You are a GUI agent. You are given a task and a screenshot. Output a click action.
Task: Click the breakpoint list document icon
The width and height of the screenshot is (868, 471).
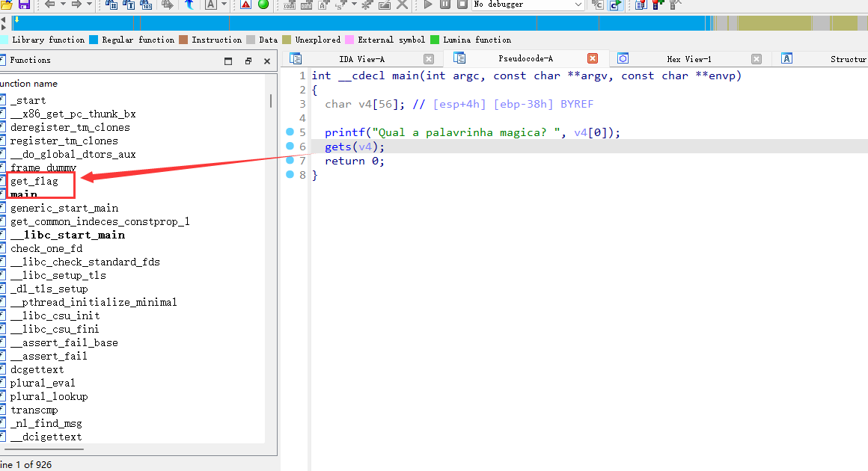coord(641,4)
